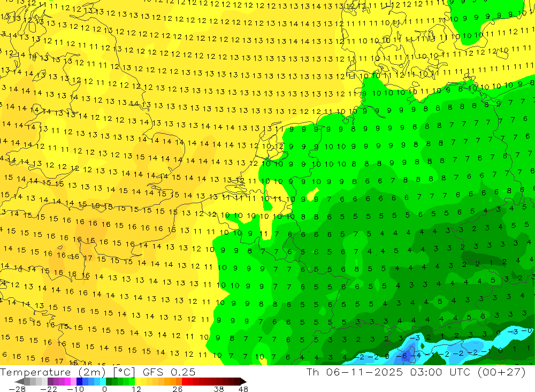Select the "48" legend scale label
The width and height of the screenshot is (535, 392).
click(243, 389)
